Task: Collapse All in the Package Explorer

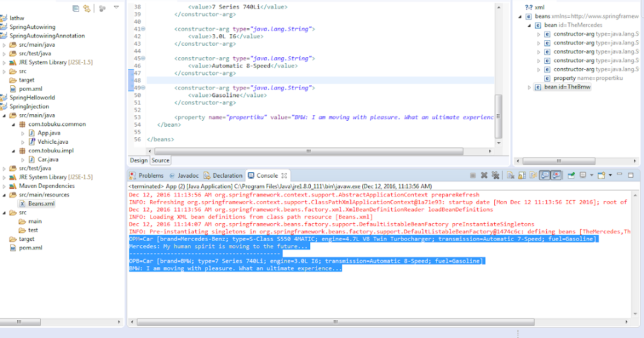Action: [x=75, y=8]
